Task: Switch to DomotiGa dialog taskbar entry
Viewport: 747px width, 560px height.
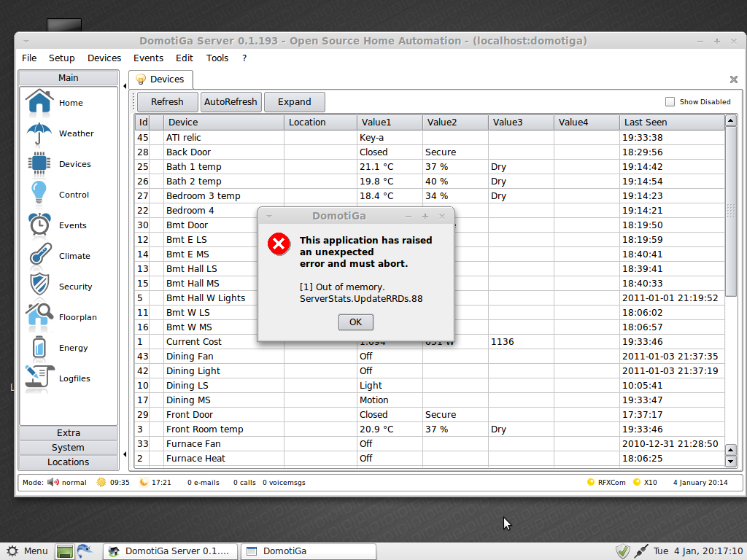Action: coord(309,551)
